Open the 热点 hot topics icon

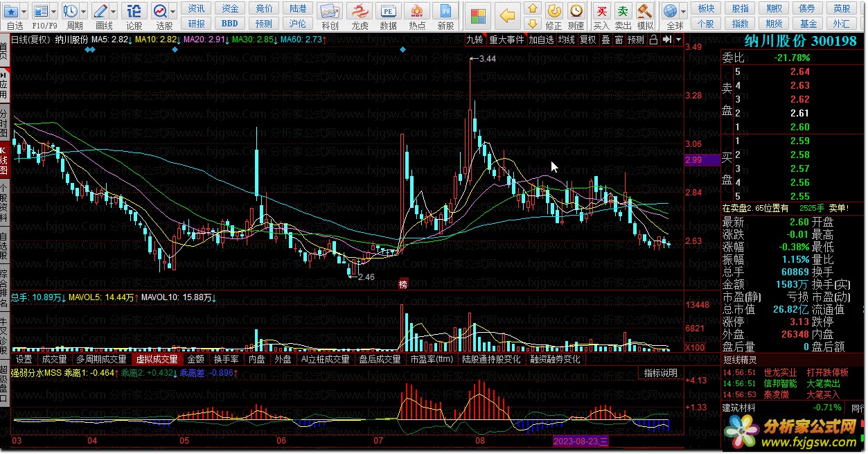[417, 10]
